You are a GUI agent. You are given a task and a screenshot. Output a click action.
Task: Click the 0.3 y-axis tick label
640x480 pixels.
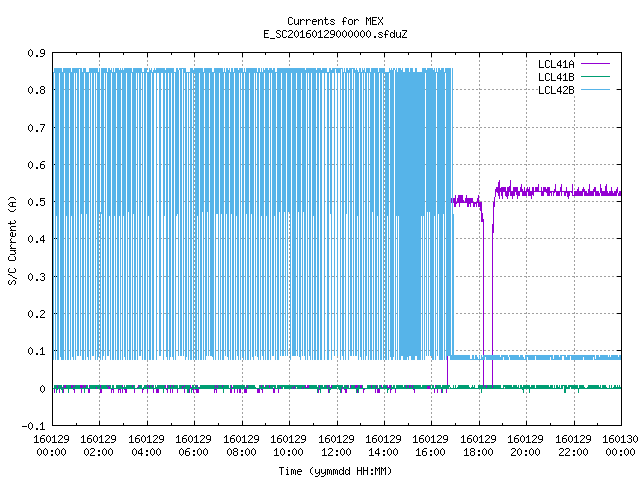tap(36, 277)
